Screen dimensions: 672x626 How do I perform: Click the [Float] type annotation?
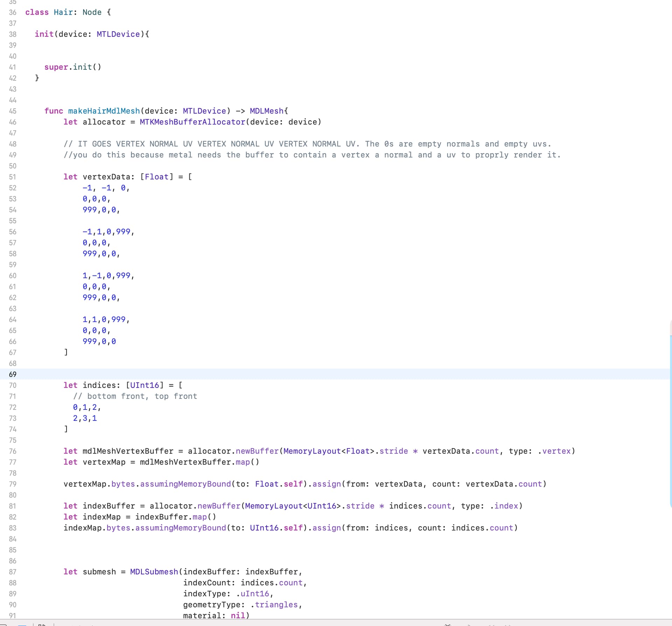(157, 177)
